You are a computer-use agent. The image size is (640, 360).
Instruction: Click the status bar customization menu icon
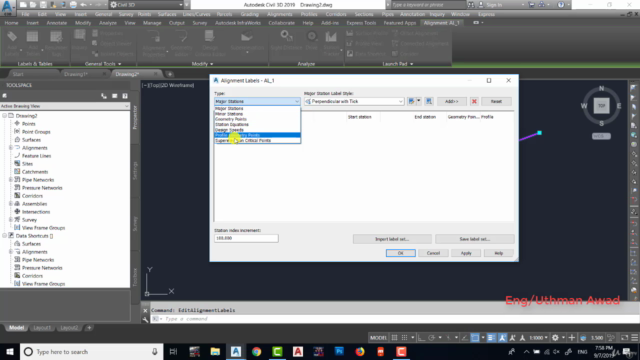[x=635, y=338]
